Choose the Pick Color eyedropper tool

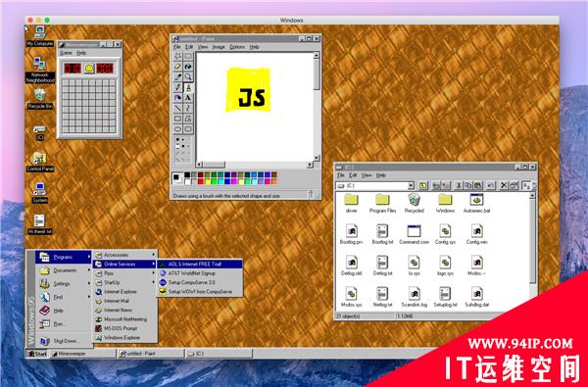177,76
